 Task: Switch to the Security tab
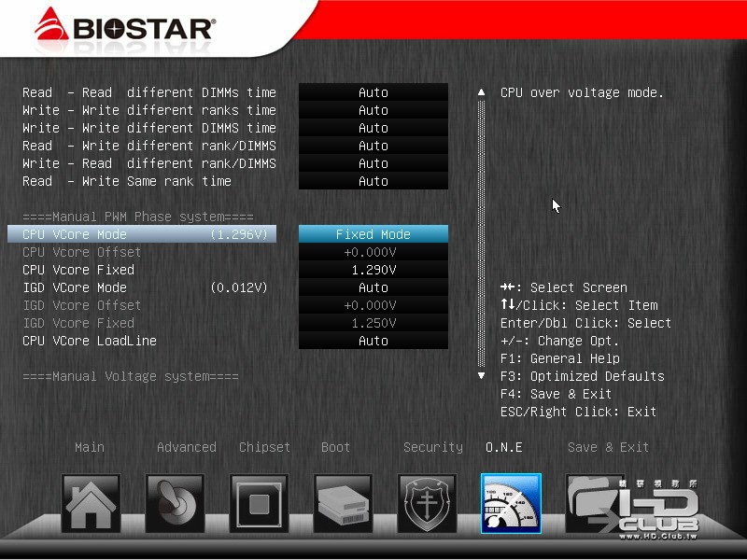pyautogui.click(x=433, y=447)
